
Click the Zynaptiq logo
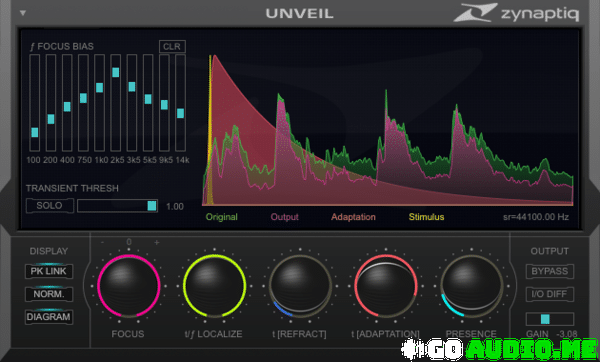[x=516, y=13]
